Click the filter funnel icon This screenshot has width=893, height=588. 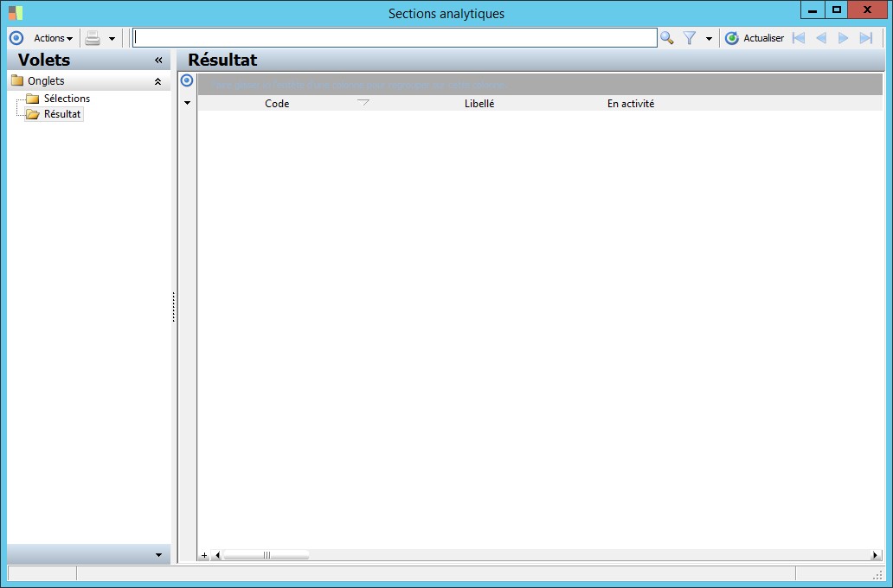point(690,38)
